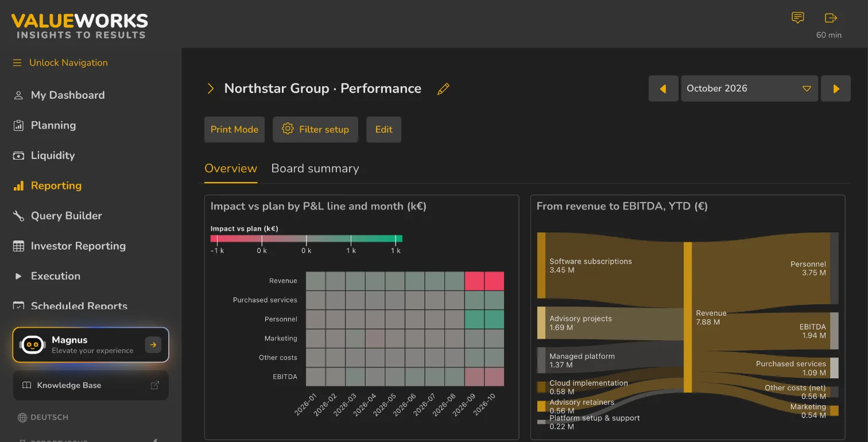Click the Print Mode button
The height and width of the screenshot is (442, 868).
coord(234,130)
